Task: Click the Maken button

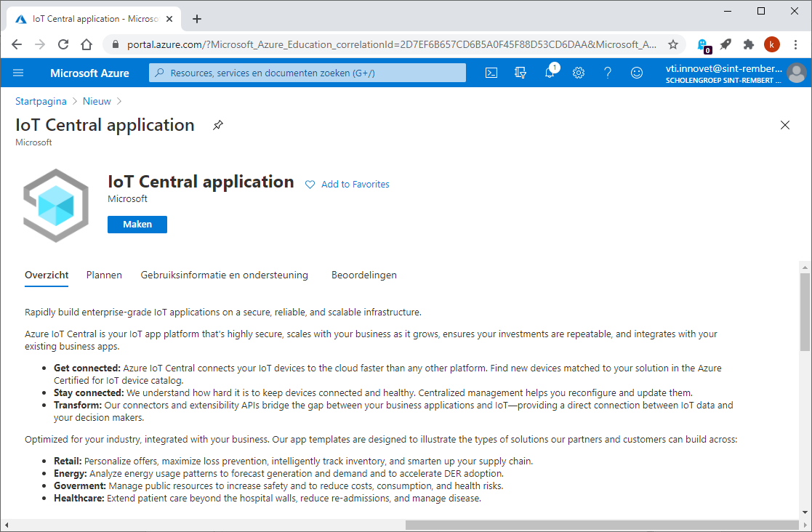Action: (137, 225)
